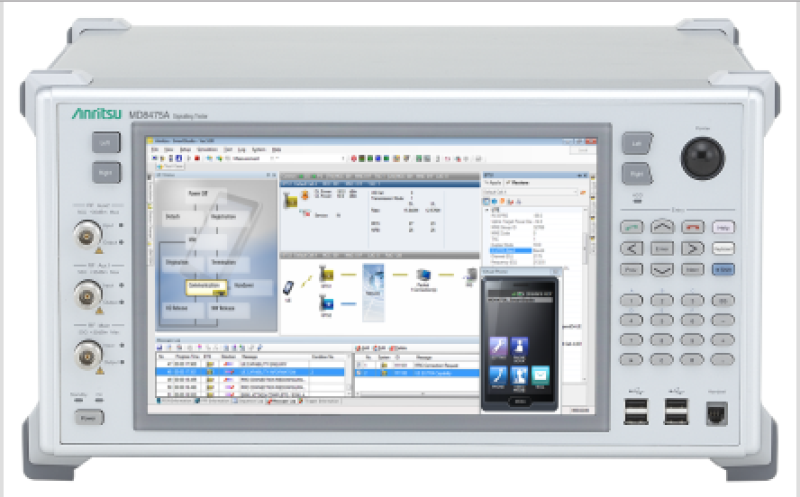
Task: Tap the down arrow key below Enter
Action: click(x=662, y=269)
